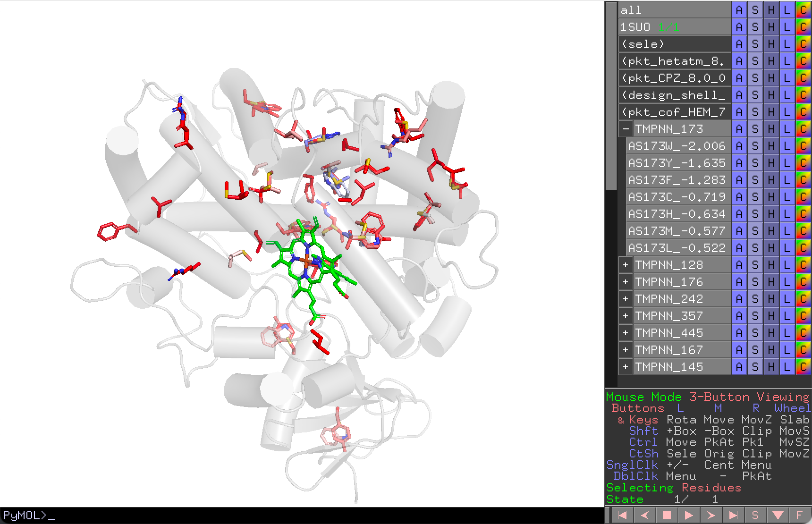Open Hide menu for the all entry
Viewport: 812px width, 524px height.
(x=771, y=10)
